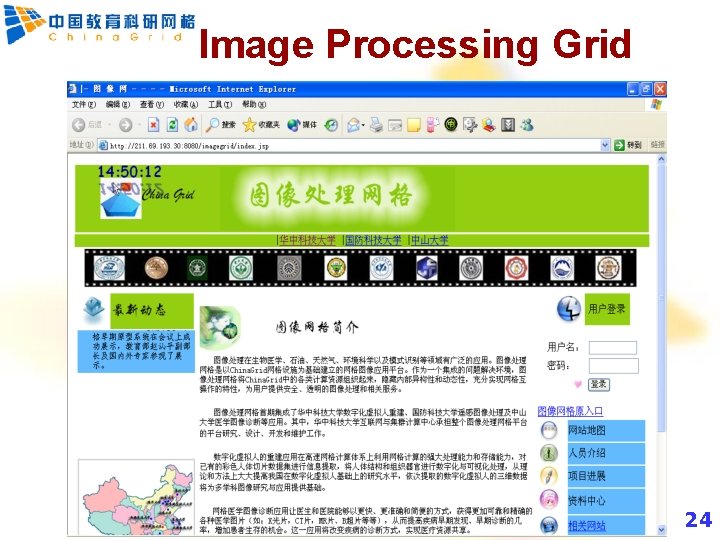Open the History clock icon
The width and height of the screenshot is (720, 540).
[x=331, y=125]
